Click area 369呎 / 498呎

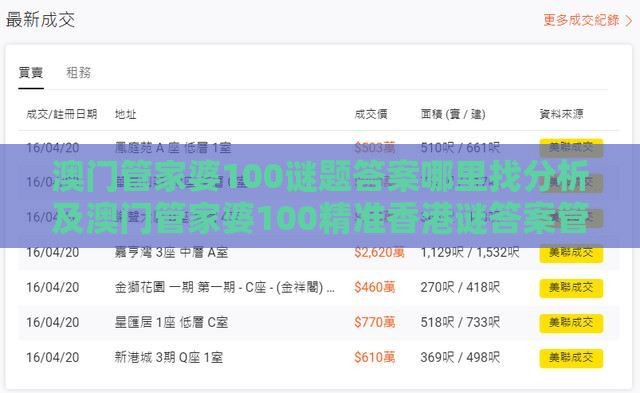point(460,358)
